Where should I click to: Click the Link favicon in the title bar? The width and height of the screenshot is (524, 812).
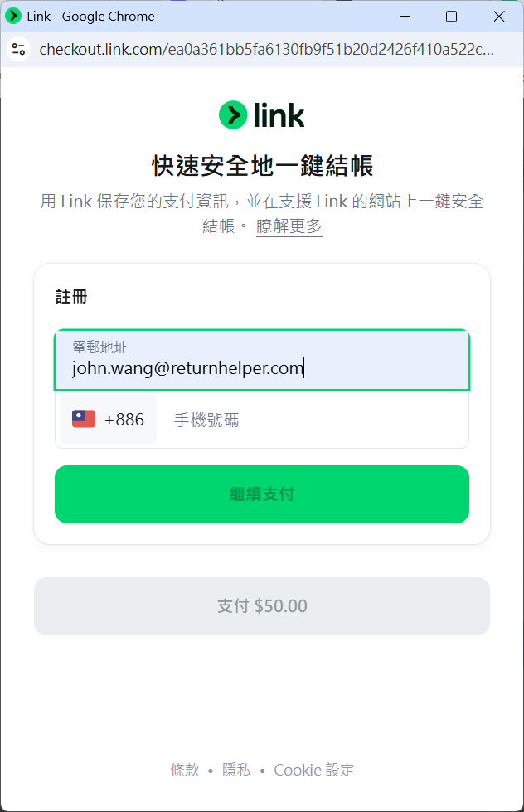coord(13,16)
